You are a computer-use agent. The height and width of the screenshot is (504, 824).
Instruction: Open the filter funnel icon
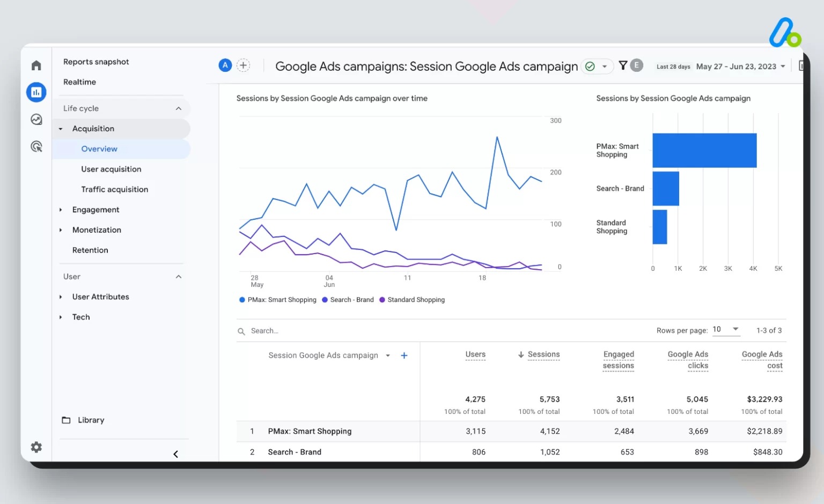(x=623, y=65)
